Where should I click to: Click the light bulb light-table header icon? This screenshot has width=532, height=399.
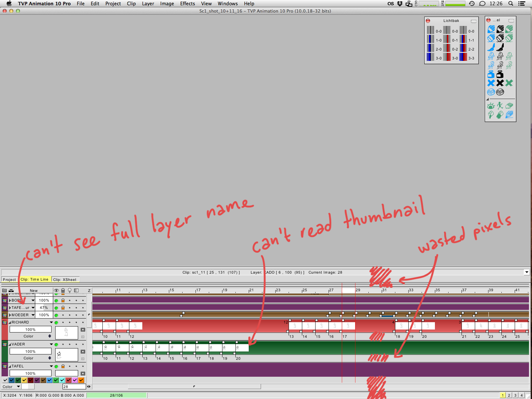pyautogui.click(x=69, y=291)
